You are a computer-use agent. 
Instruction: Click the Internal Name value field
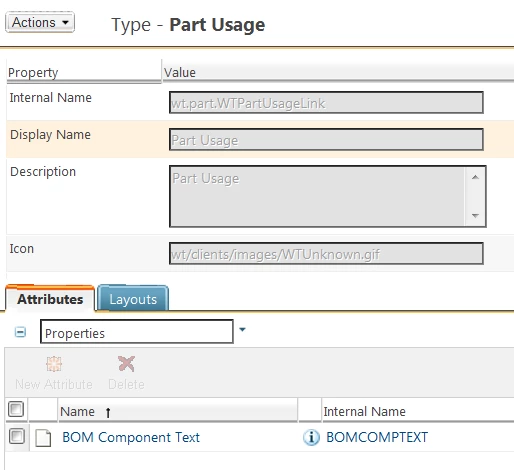point(326,103)
